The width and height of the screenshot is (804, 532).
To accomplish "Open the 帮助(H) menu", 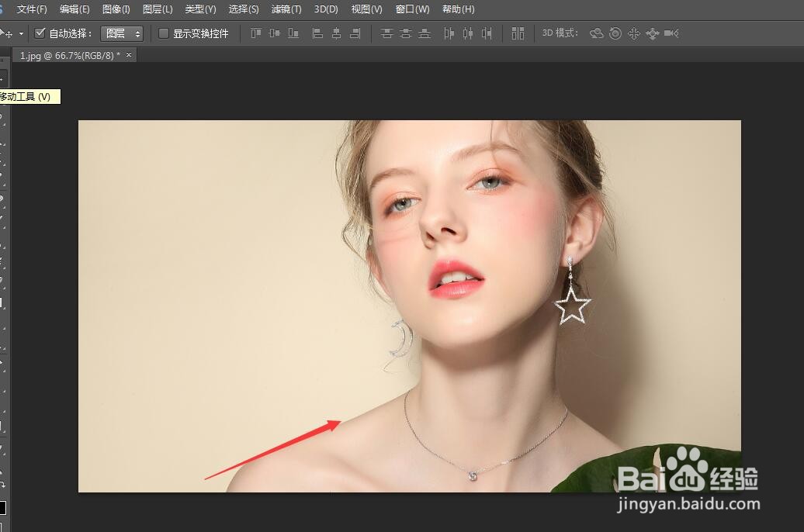I will pyautogui.click(x=459, y=9).
